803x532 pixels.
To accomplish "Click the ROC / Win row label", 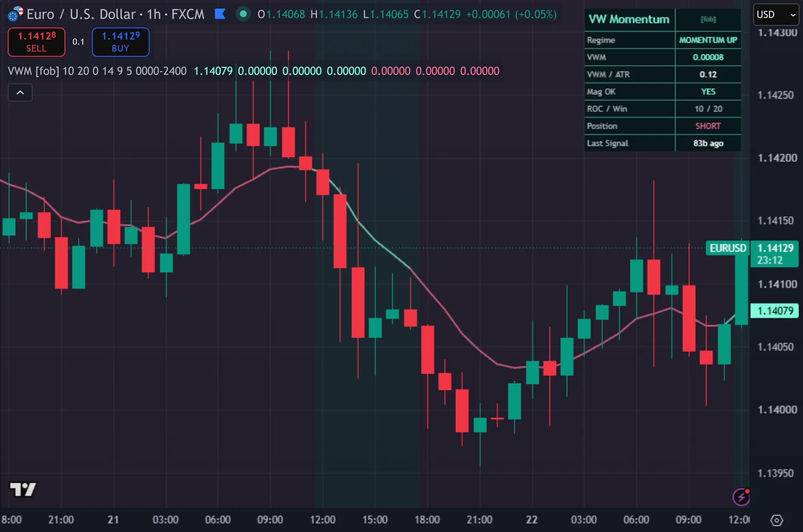I will pos(607,109).
